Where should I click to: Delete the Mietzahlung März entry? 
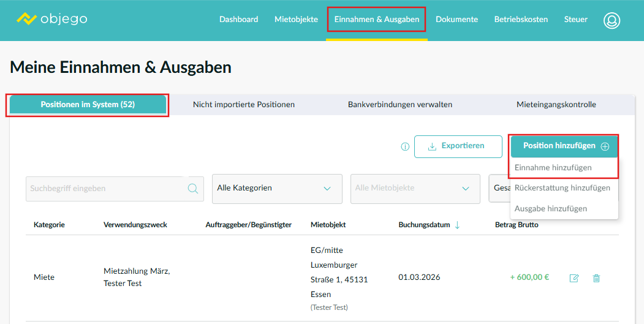click(x=596, y=278)
